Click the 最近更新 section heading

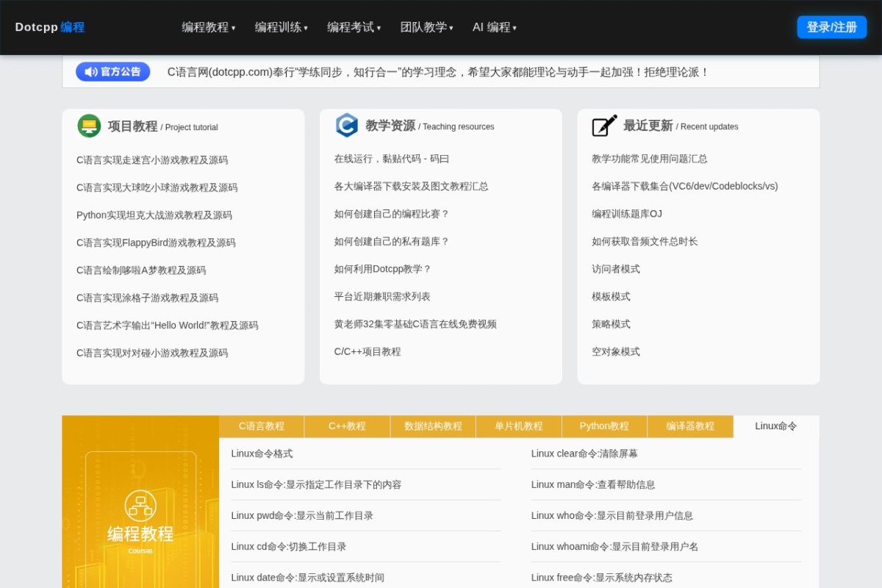(x=648, y=126)
